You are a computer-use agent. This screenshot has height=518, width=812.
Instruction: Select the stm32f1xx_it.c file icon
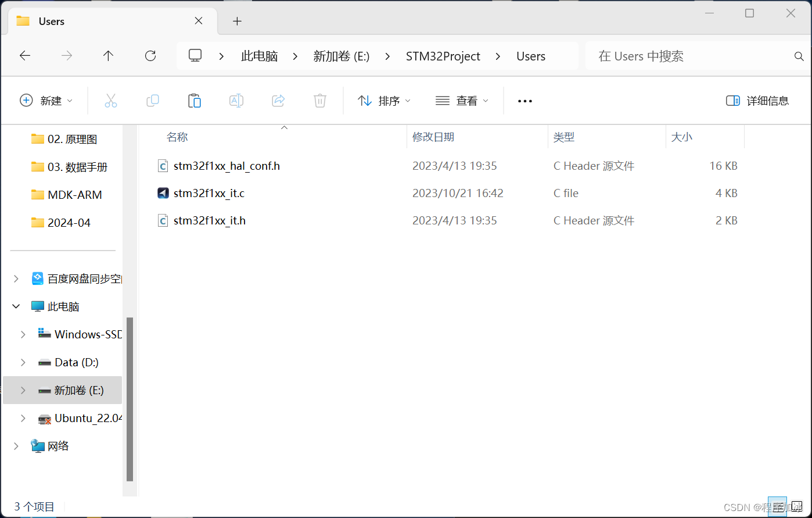click(163, 193)
